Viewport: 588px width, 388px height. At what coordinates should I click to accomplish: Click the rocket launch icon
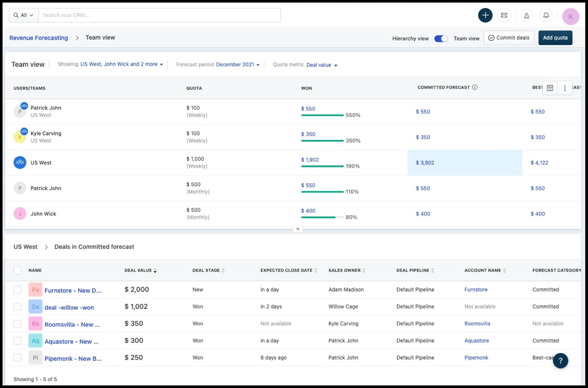(527, 15)
